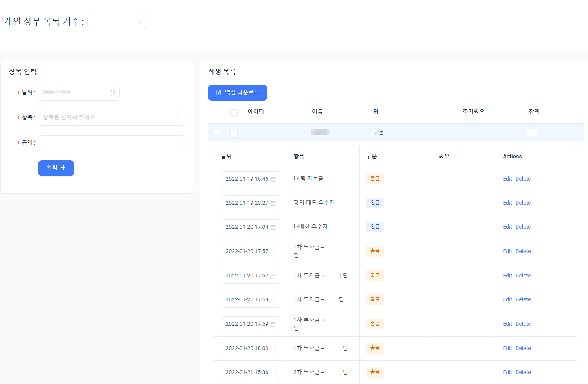
Task: Click the 잔액 column header
Action: tap(534, 112)
